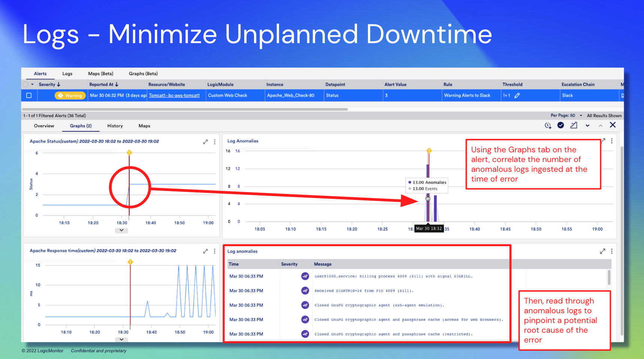
Task: Sort alerts by Reported At column
Action: coord(103,85)
